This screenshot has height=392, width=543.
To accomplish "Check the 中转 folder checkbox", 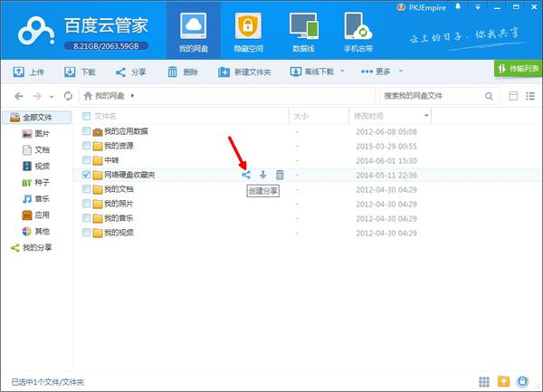I will [86, 160].
